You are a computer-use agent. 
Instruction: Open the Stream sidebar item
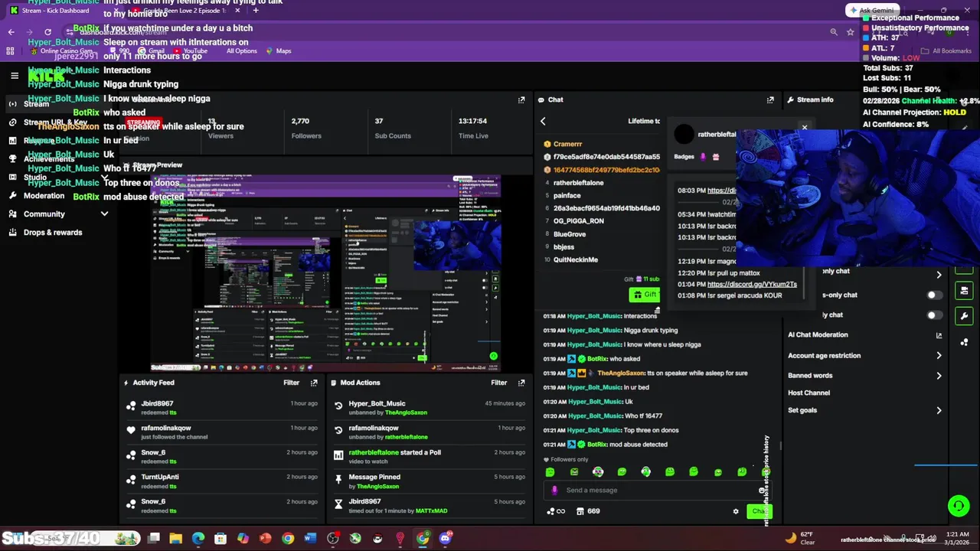pos(59,104)
